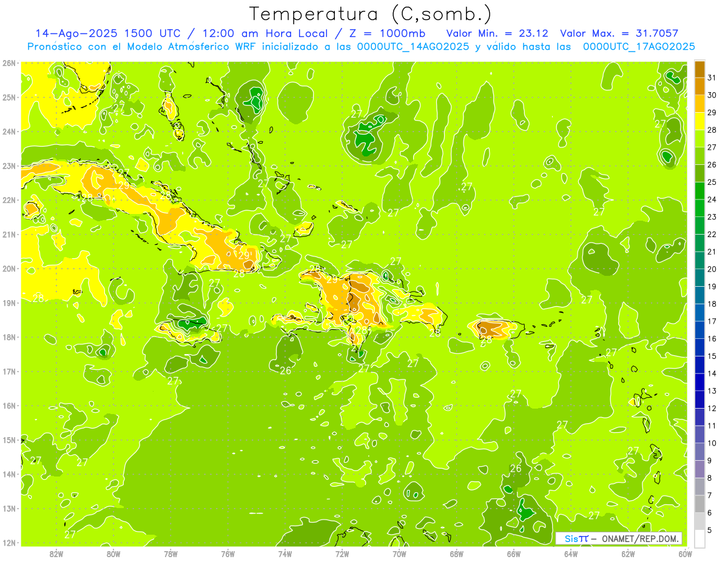This screenshot has height=562, width=728.
Task: Pick the grey swatch between 6 and 7
Action: coord(699,504)
